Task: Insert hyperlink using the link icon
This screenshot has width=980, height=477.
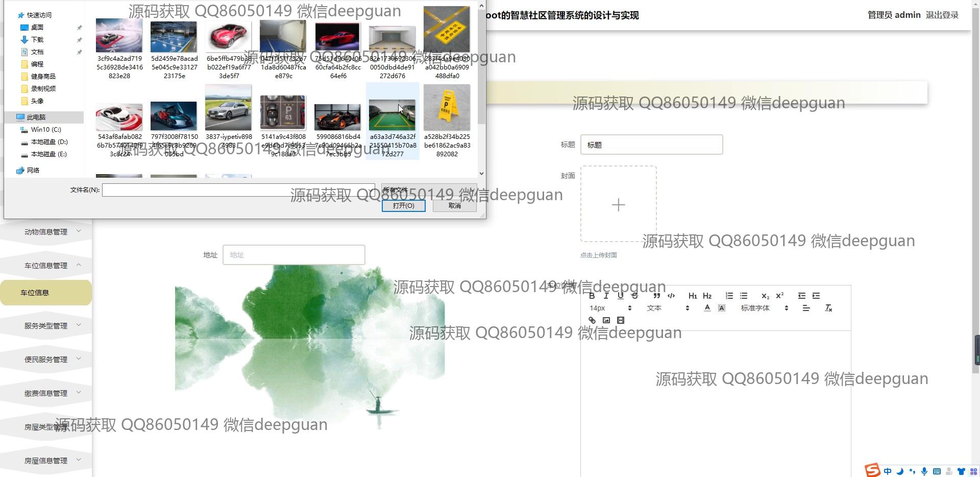Action: pos(592,320)
